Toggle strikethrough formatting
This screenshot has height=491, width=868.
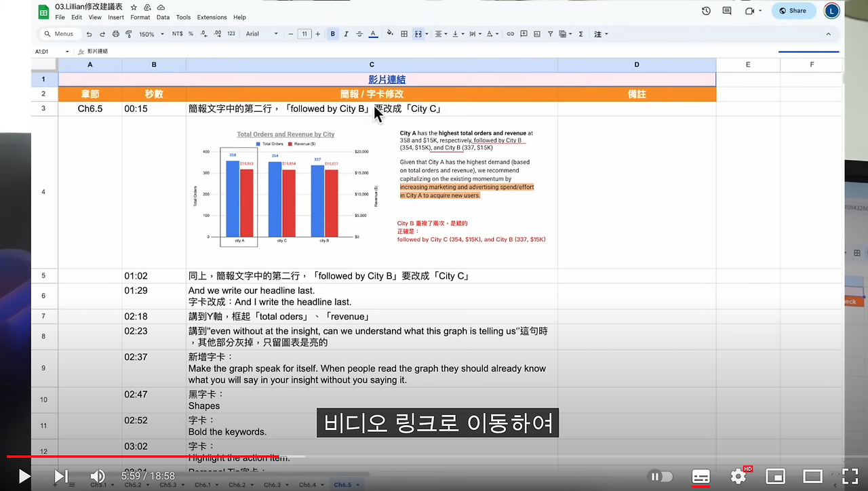click(359, 34)
